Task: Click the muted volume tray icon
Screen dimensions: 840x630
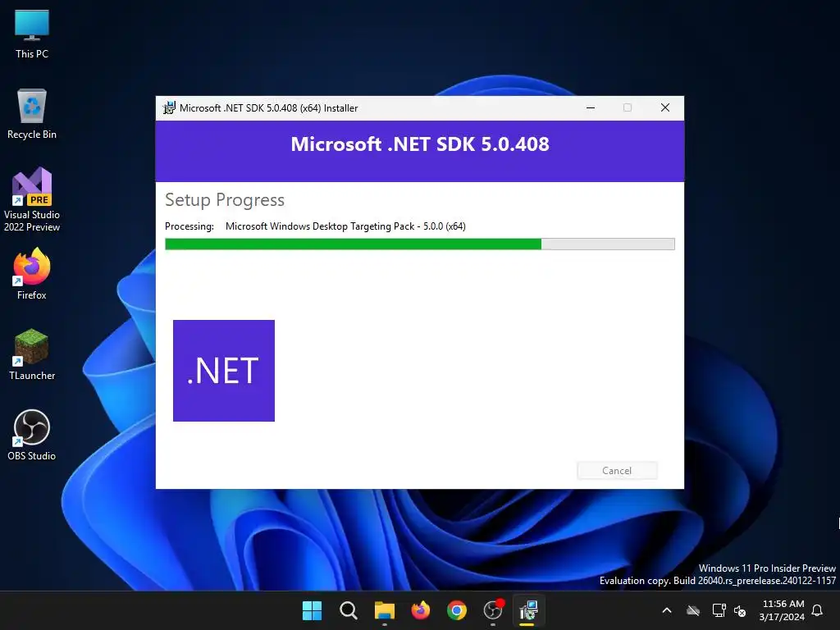Action: tap(740, 610)
